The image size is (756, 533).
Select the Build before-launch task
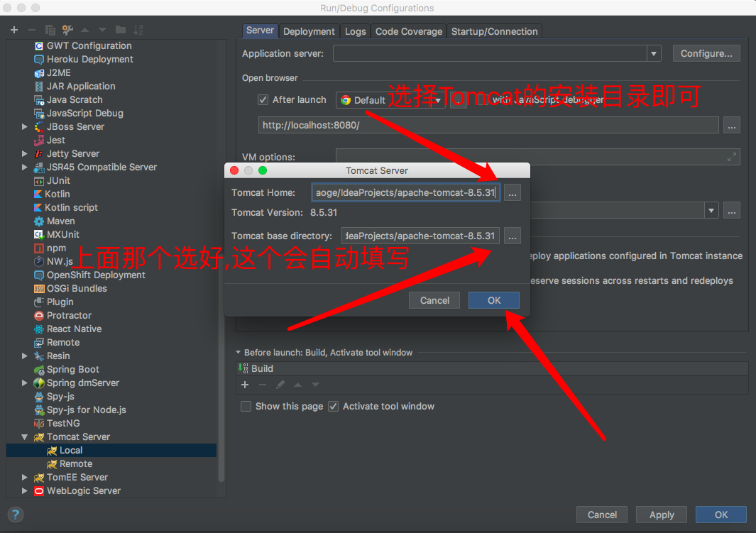coord(492,368)
